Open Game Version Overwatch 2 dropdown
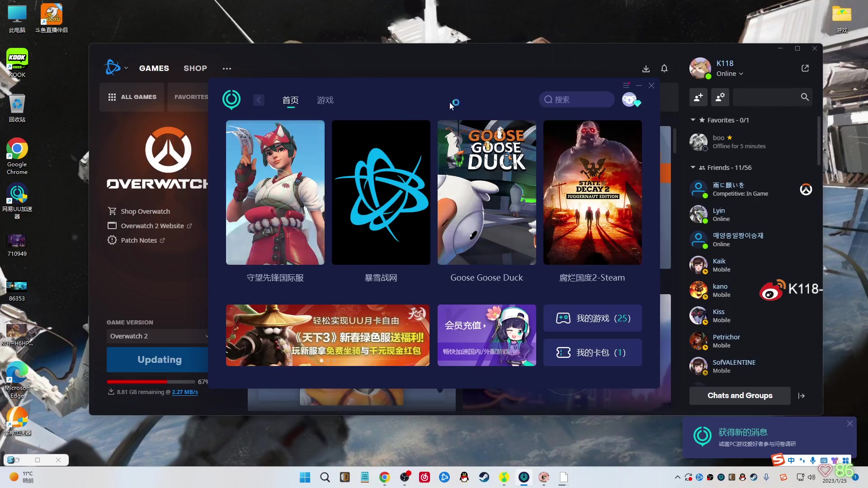The height and width of the screenshot is (488, 868). tap(158, 336)
